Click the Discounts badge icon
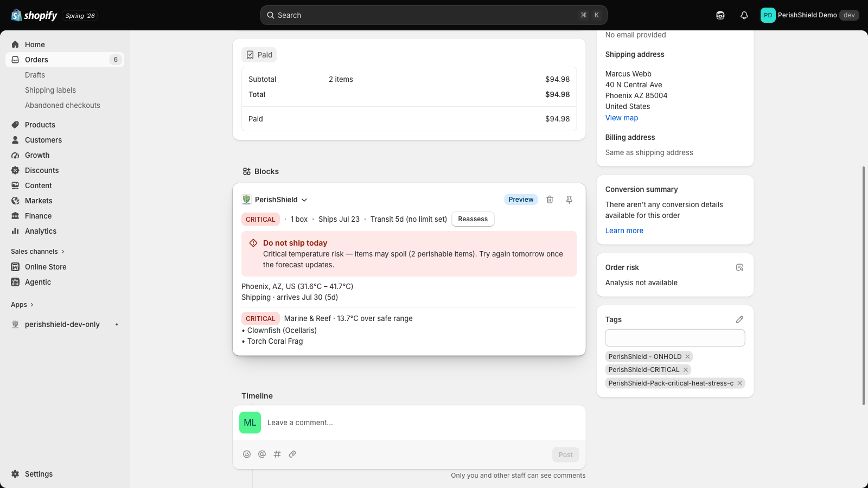 15,170
